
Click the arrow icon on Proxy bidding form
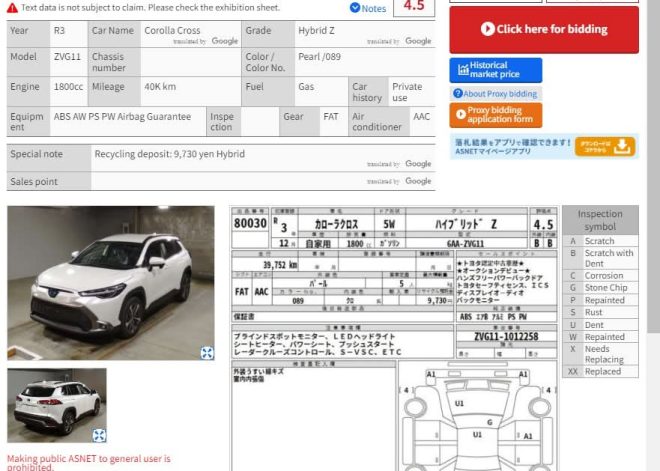[460, 115]
